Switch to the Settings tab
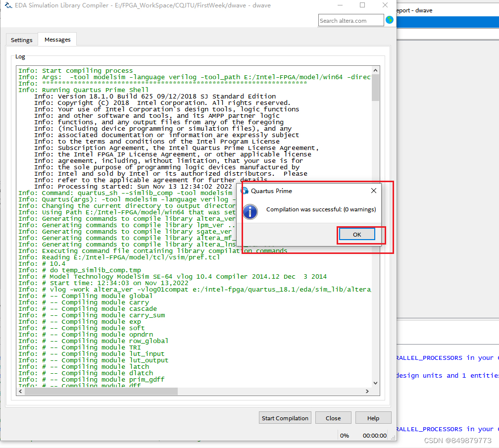 pos(22,40)
